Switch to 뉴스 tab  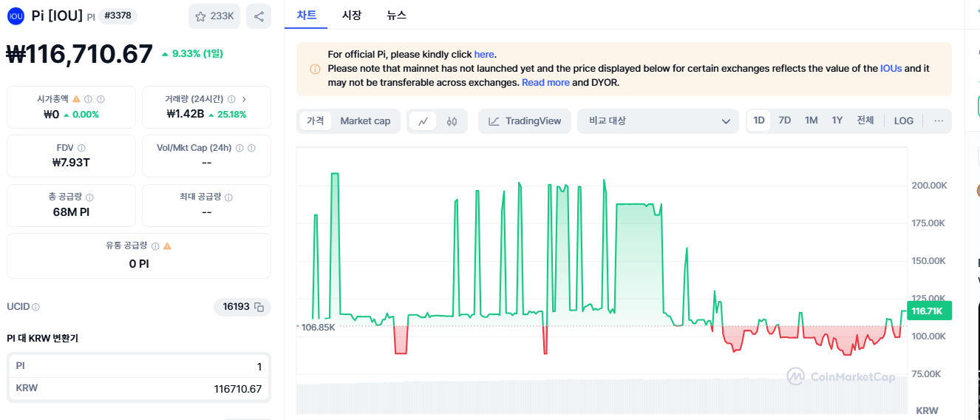(397, 15)
